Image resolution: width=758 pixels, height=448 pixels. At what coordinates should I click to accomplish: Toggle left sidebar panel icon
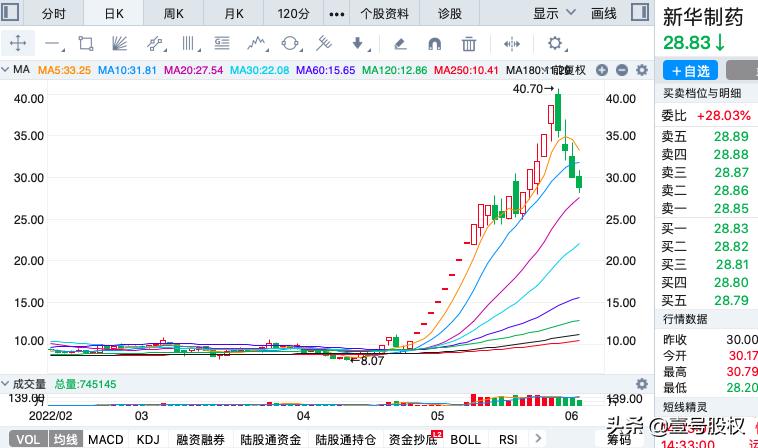(10, 12)
